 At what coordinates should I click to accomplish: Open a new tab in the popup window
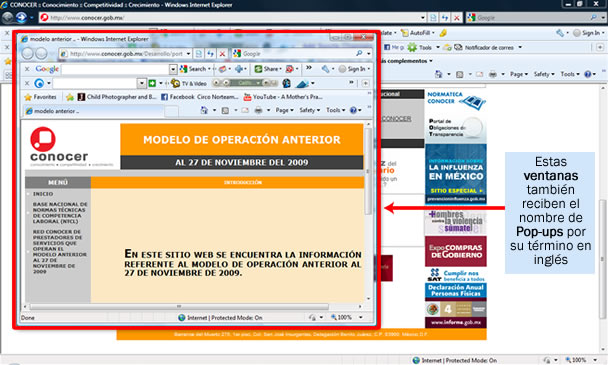click(171, 112)
